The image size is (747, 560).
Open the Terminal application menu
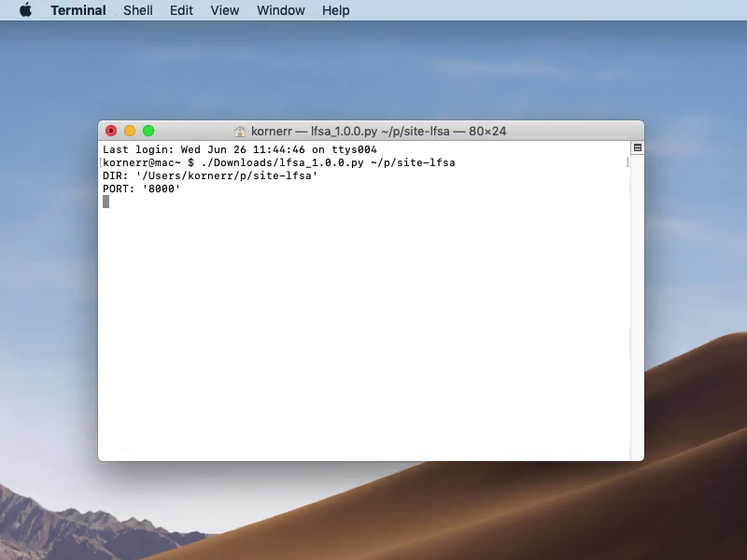[78, 10]
